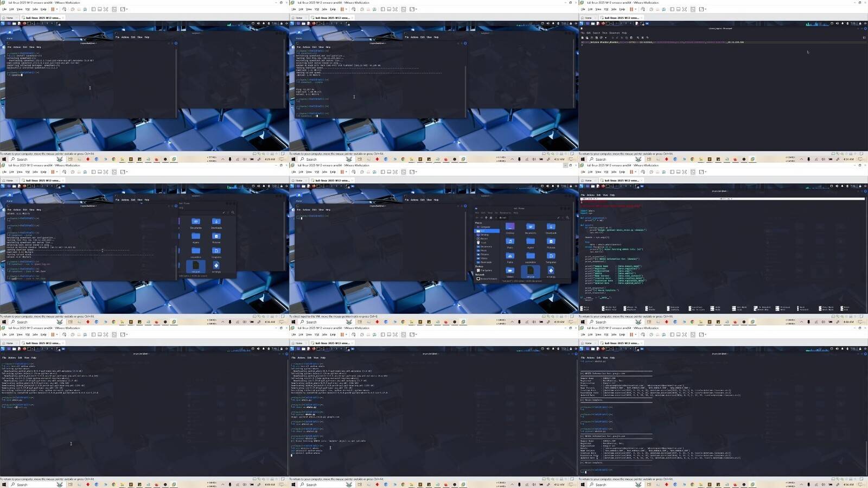The height and width of the screenshot is (488, 868).
Task: Show hidden tray icons chevron in nano screenshot's taskbar
Action: 801,322
